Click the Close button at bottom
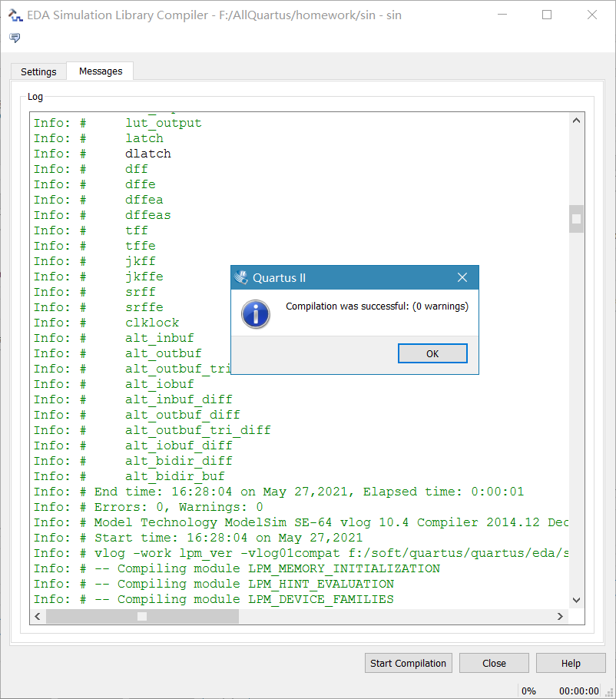The height and width of the screenshot is (699, 616). tap(494, 664)
